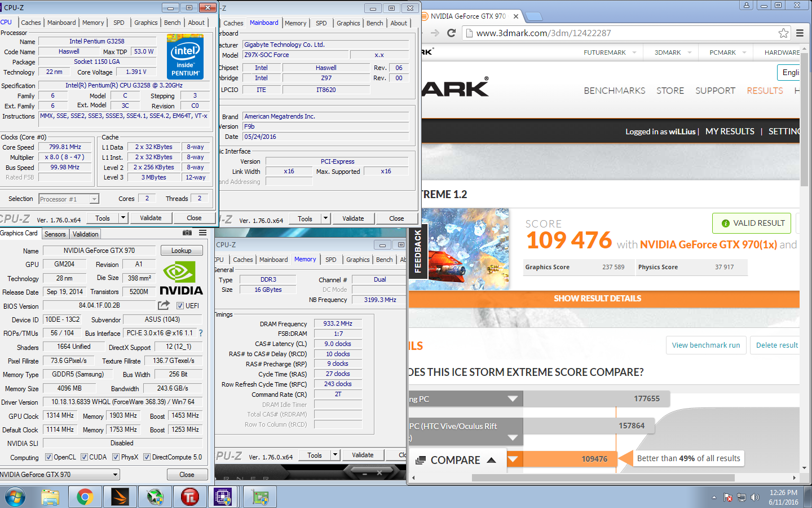812x508 pixels.
Task: Open the Processor #1 selection dropdown
Action: [69, 199]
